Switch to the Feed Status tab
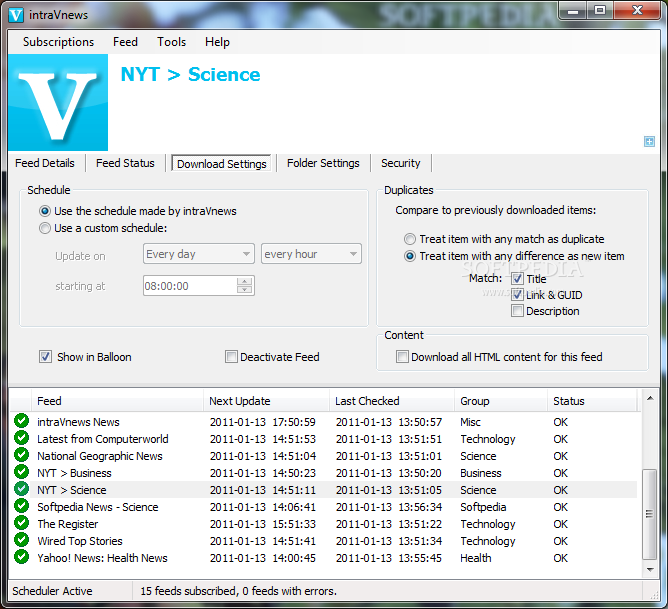The width and height of the screenshot is (668, 609). pos(125,163)
